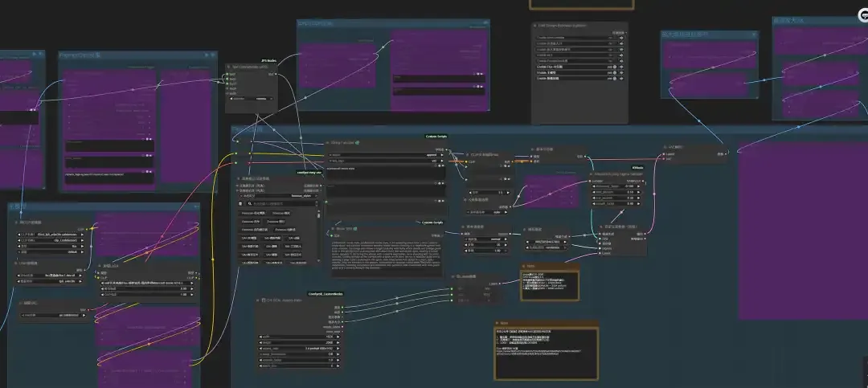The height and width of the screenshot is (388, 868).
Task: Click the GitHub icon in top-right corner
Action: (x=861, y=13)
